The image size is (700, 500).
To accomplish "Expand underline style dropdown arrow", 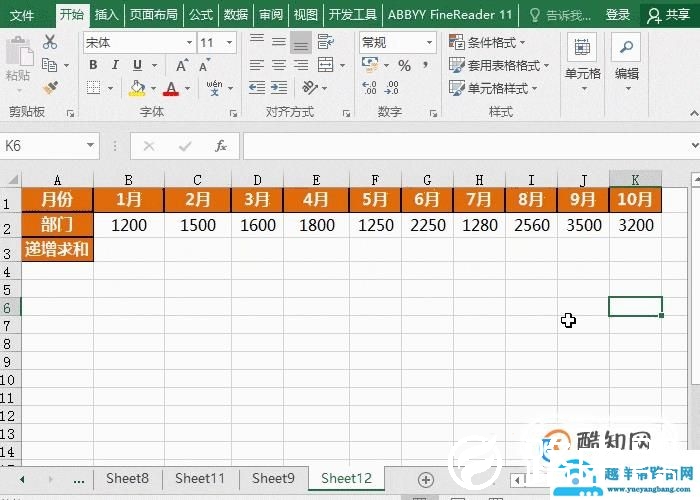I will [x=154, y=66].
